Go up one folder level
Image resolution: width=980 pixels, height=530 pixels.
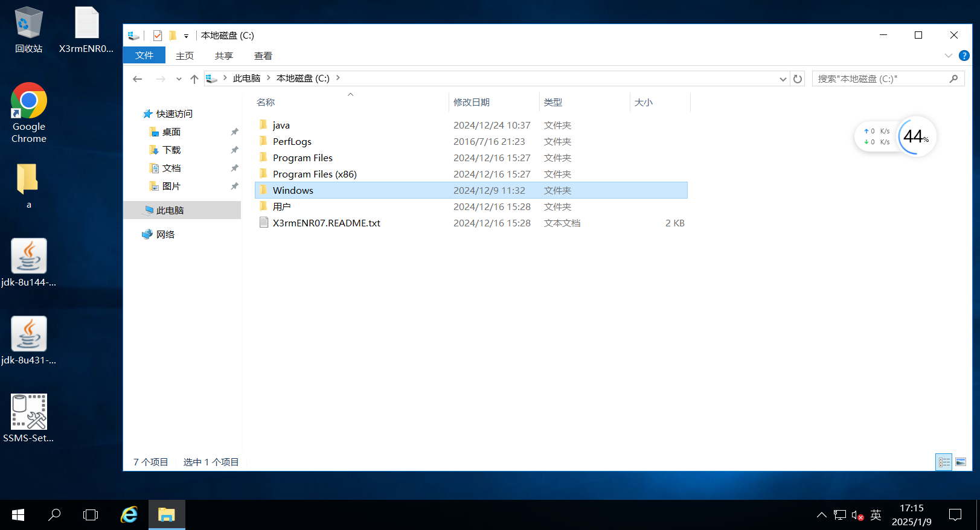[194, 79]
